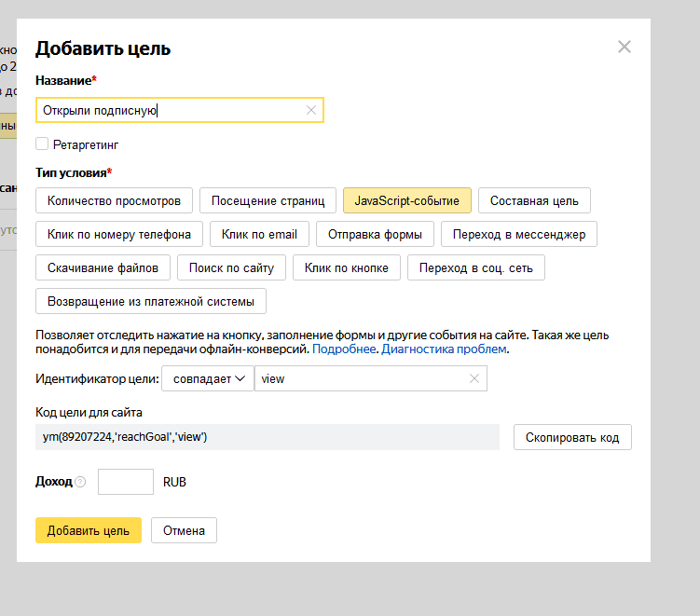Enable the Ретаргетинг checkbox
700x616 pixels.
42,144
